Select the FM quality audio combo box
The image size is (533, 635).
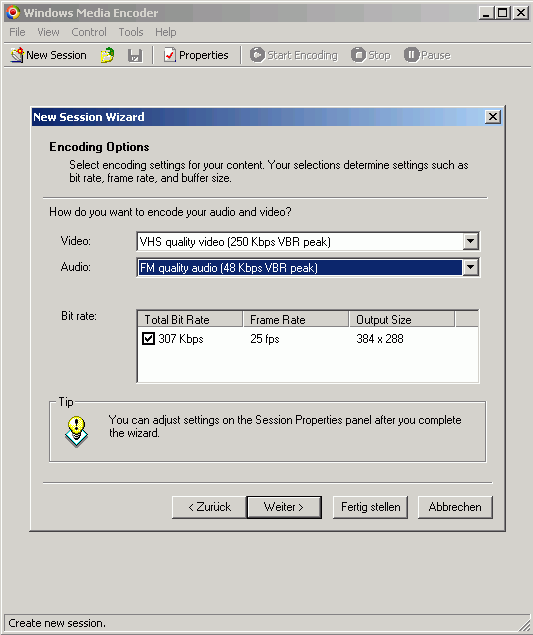(308, 267)
